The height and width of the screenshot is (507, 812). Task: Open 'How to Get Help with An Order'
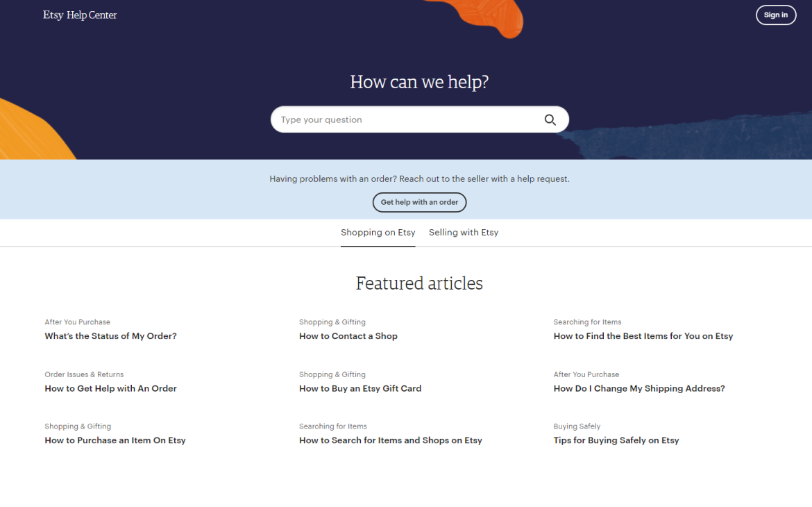pos(110,389)
